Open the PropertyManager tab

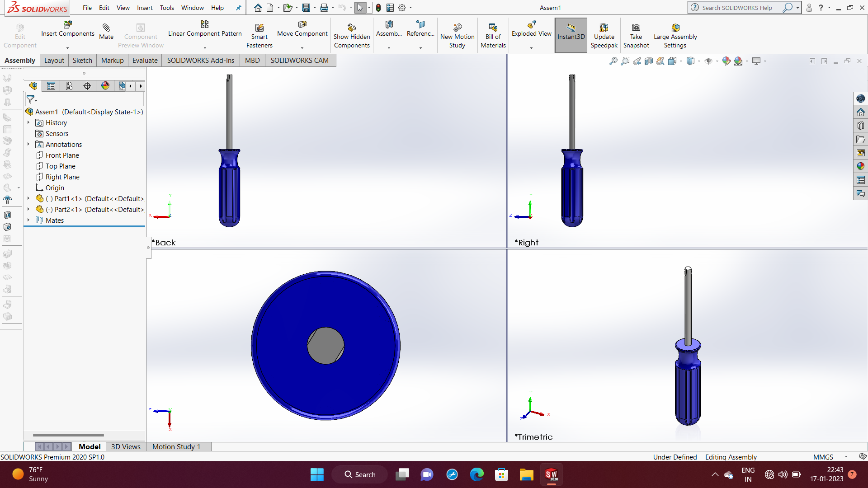(51, 86)
